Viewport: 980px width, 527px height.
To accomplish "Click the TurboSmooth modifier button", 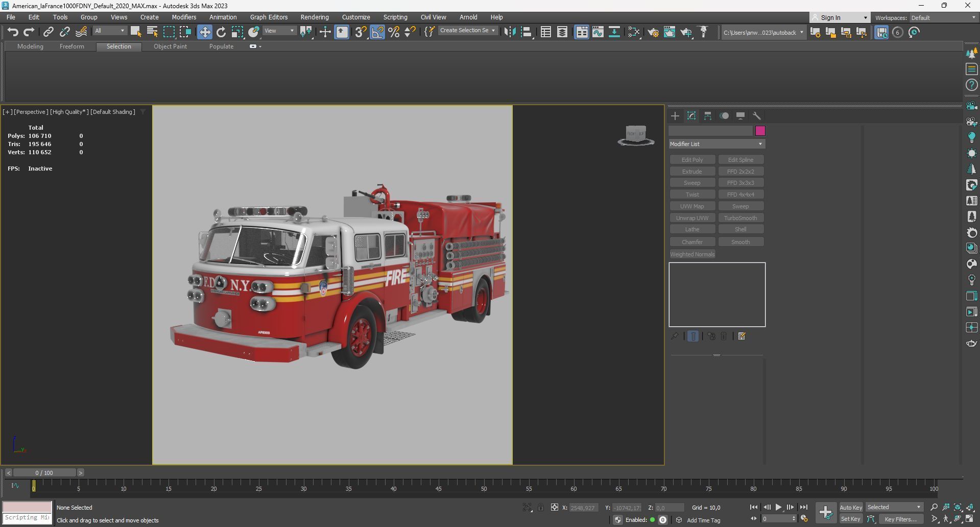I will (x=740, y=218).
